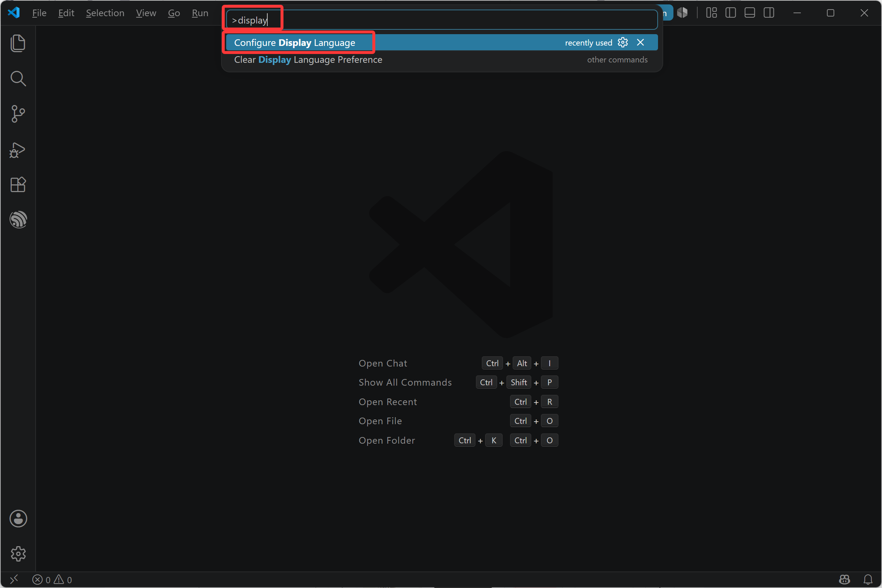Open the notifications bell
882x588 pixels.
[x=868, y=580]
